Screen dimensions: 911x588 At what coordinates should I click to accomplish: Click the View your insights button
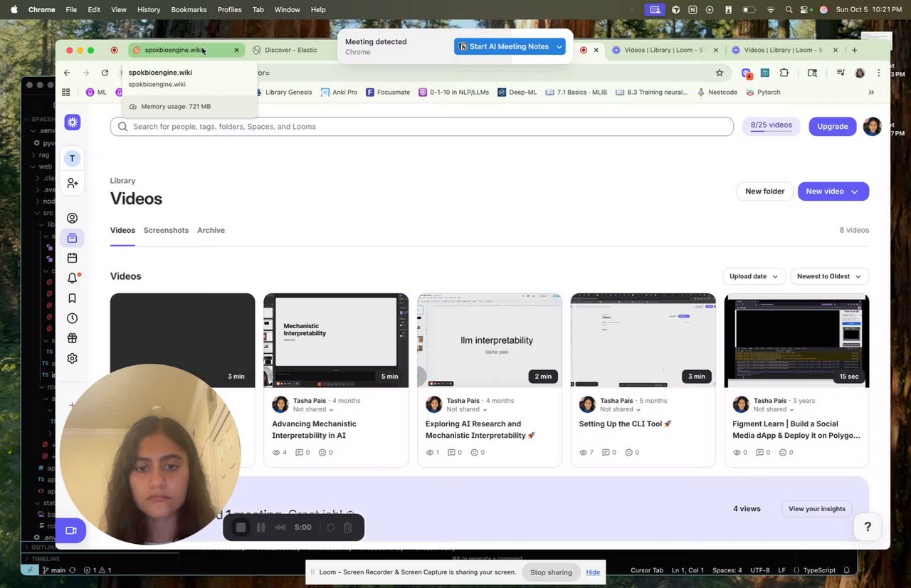click(x=817, y=509)
